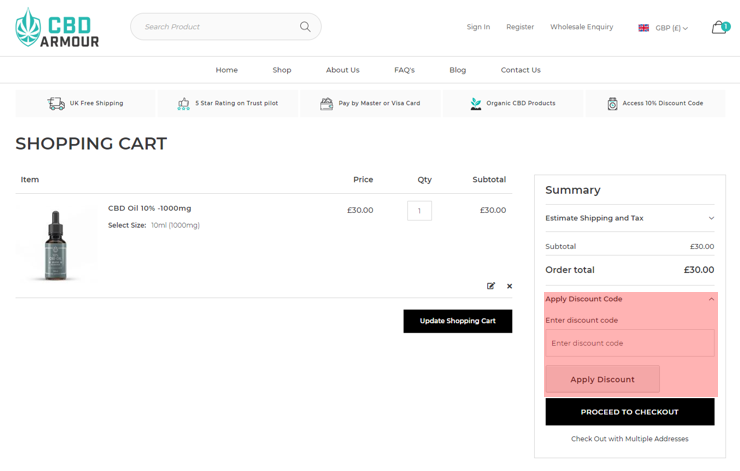Click the Enter discount code input field
This screenshot has width=740, height=471.
pos(630,343)
